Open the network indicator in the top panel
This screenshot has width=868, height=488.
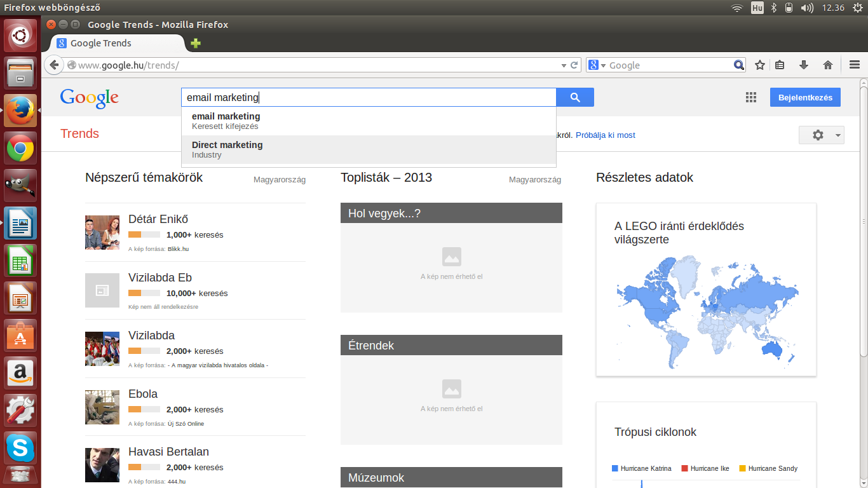tap(737, 8)
